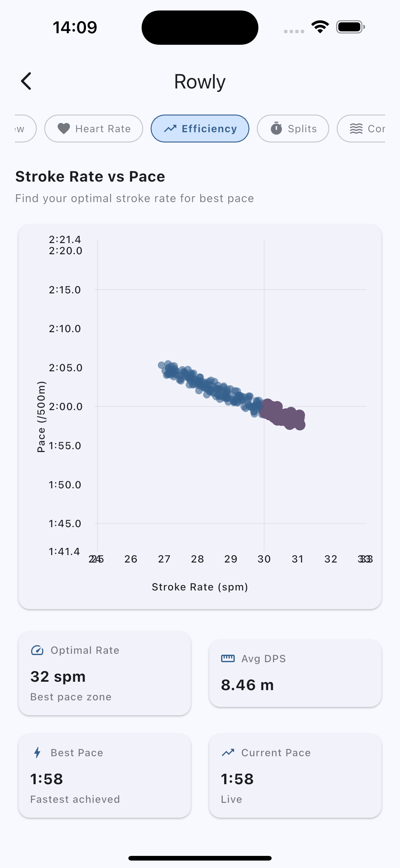Switch to the Heart Rate tab
This screenshot has height=868, width=400.
click(94, 129)
